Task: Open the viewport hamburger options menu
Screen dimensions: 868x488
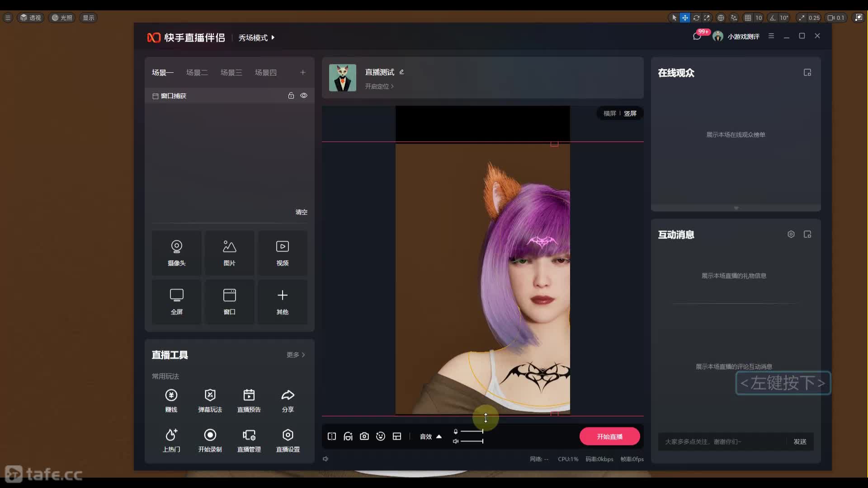Action: (x=8, y=18)
